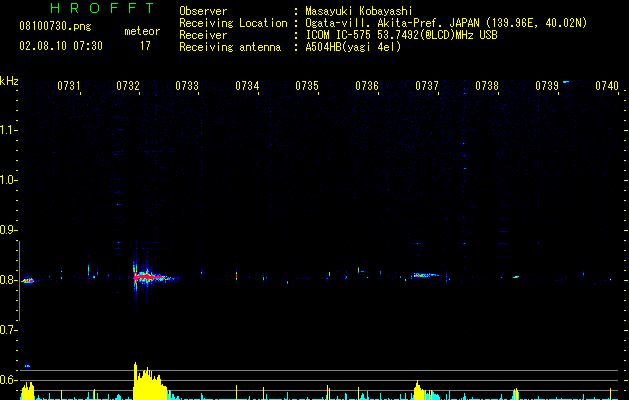Click the small echo after 0738
The width and height of the screenshot is (629, 400).
pos(516,277)
